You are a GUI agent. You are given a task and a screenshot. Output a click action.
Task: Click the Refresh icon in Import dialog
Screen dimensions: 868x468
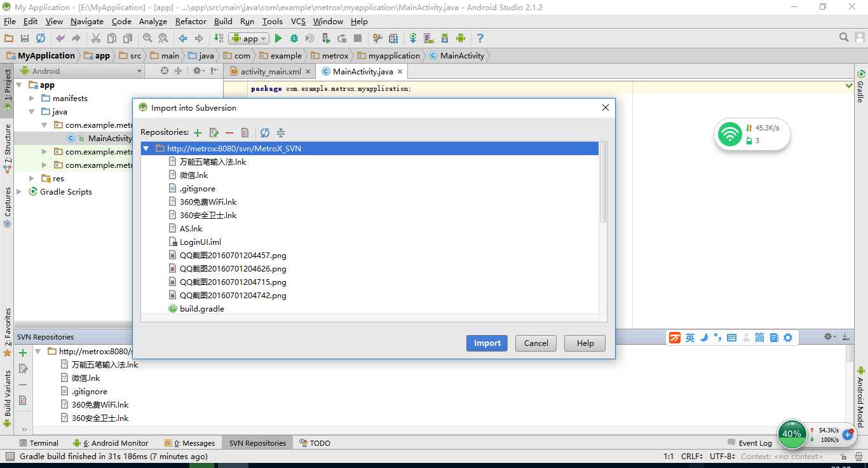pos(265,133)
